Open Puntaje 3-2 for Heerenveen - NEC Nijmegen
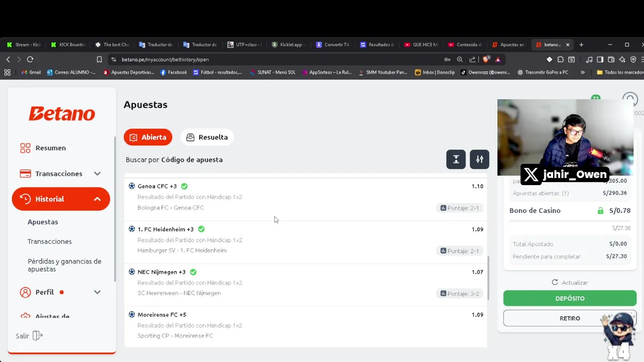Viewport: 644px width, 362px height. pos(459,294)
